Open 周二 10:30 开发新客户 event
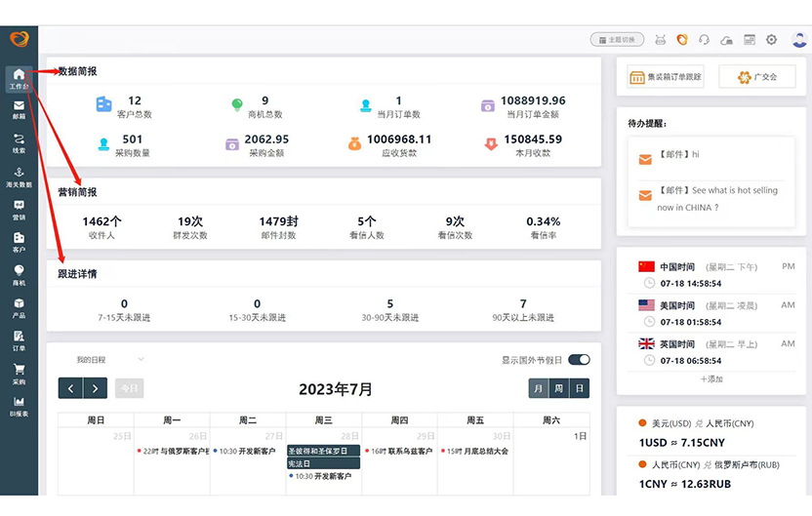The image size is (812, 516). coord(244,452)
